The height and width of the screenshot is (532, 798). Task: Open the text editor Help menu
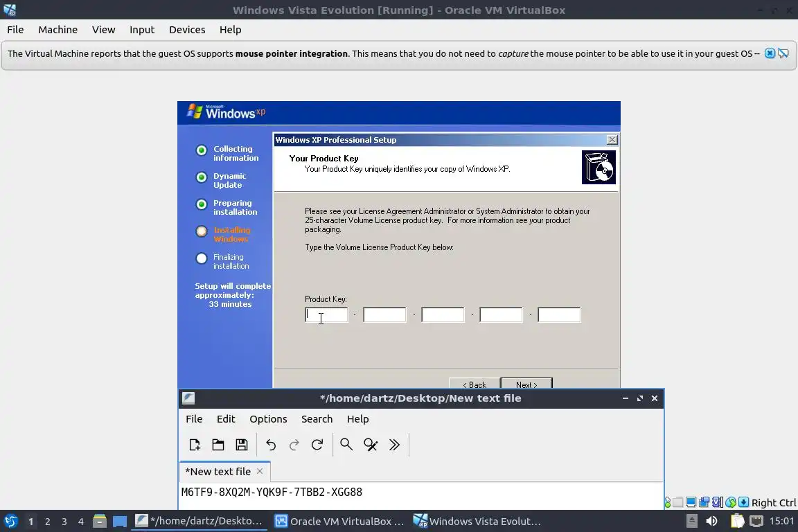coord(357,418)
